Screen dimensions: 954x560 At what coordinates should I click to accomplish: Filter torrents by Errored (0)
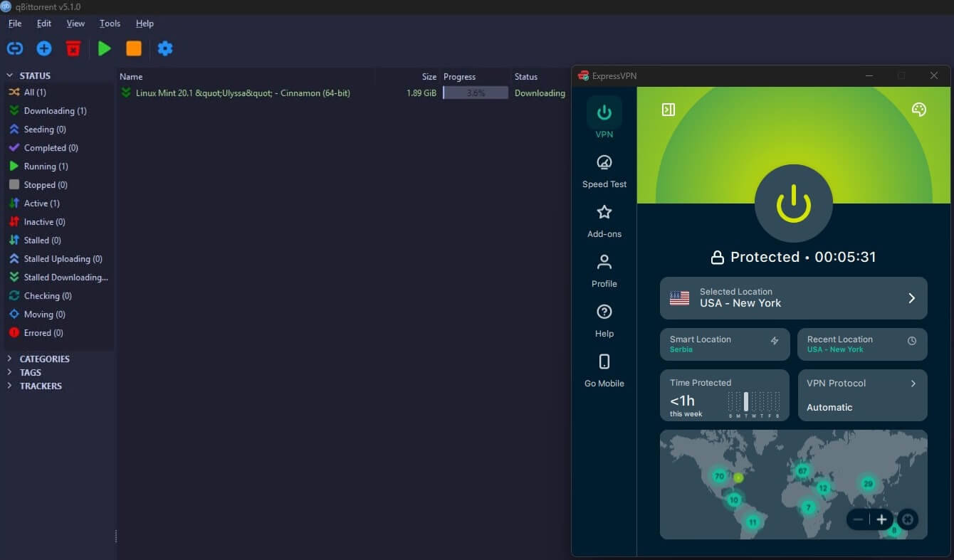(x=57, y=333)
